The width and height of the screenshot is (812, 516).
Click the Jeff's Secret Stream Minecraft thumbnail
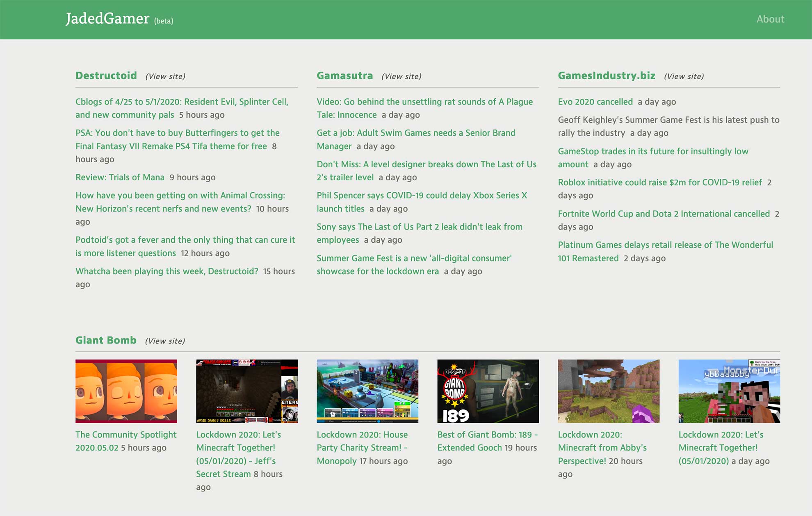[247, 391]
